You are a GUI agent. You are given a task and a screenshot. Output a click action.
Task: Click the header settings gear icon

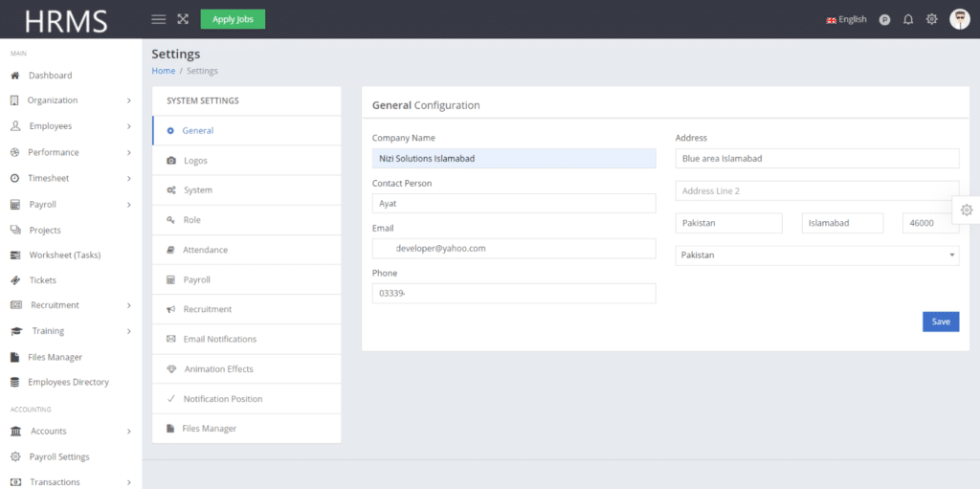[932, 19]
